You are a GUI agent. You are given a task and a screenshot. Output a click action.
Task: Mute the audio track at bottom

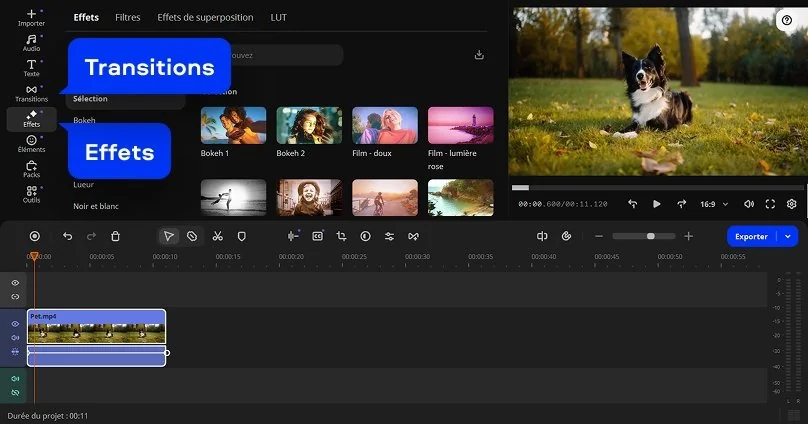tap(15, 379)
